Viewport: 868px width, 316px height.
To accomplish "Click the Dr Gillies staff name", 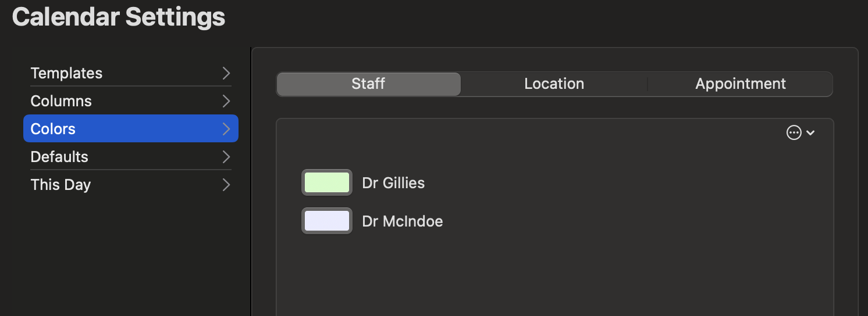I will (393, 183).
